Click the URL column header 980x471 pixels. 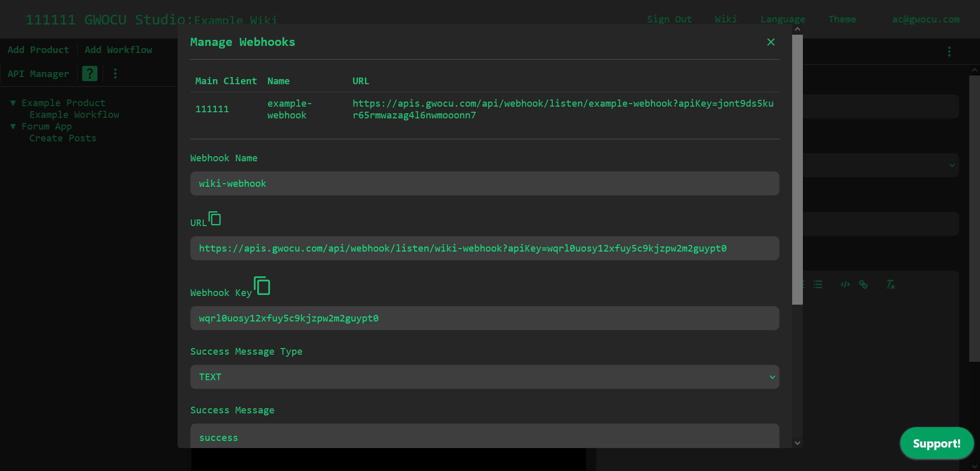(x=361, y=81)
